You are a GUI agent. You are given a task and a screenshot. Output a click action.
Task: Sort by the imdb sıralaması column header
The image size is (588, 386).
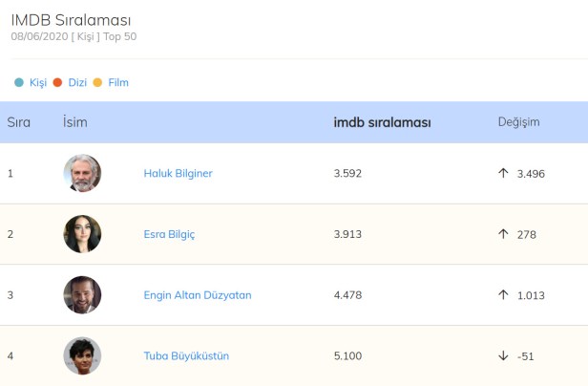coord(382,122)
